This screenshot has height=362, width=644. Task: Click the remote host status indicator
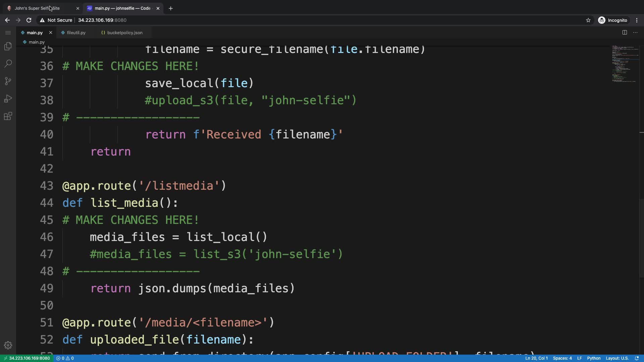26,358
